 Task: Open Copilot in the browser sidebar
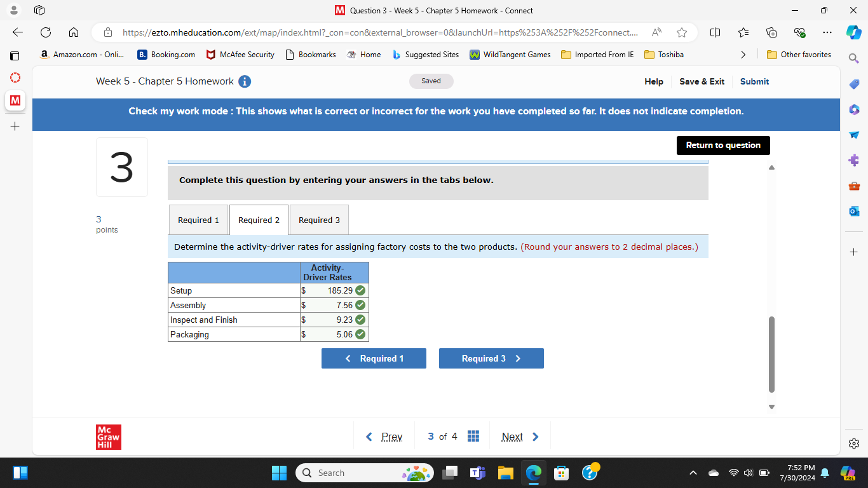[x=853, y=32]
